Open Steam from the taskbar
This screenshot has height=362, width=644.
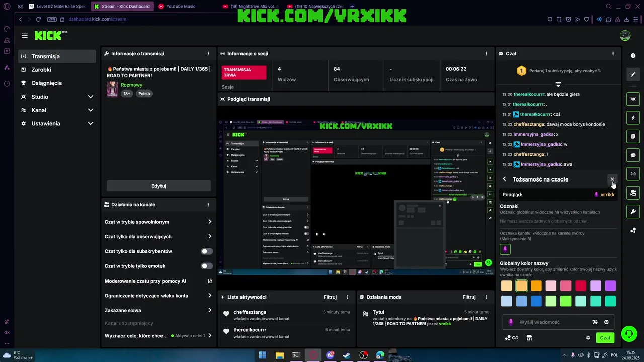(x=347, y=355)
